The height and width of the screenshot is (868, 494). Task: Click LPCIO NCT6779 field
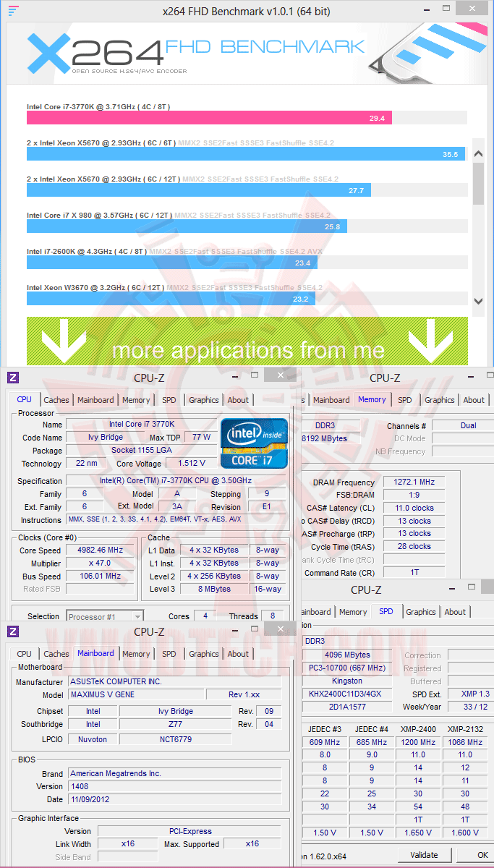175,739
